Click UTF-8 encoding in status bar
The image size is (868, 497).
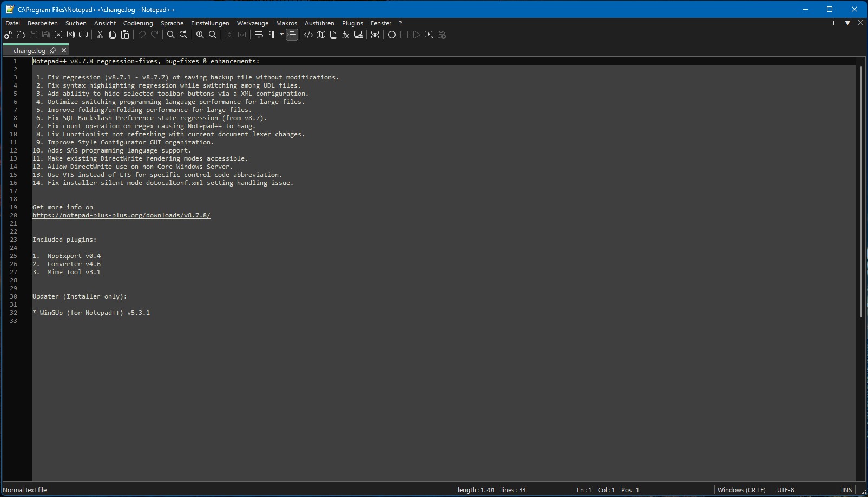click(x=786, y=490)
